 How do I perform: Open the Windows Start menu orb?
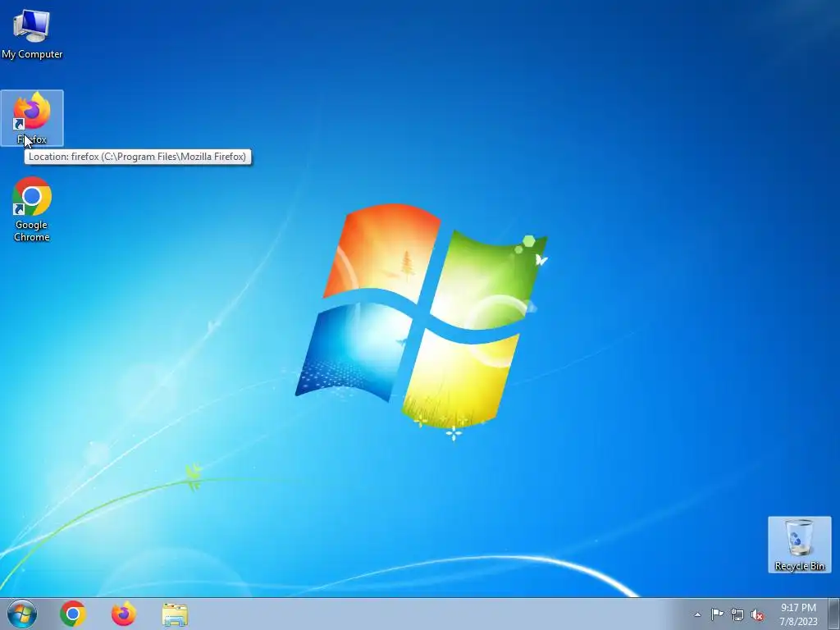tap(22, 614)
